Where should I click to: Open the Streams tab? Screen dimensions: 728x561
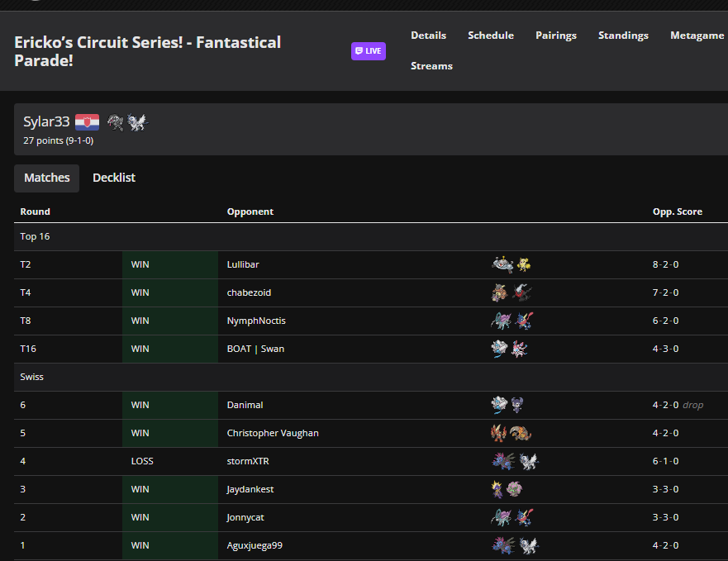click(x=431, y=66)
